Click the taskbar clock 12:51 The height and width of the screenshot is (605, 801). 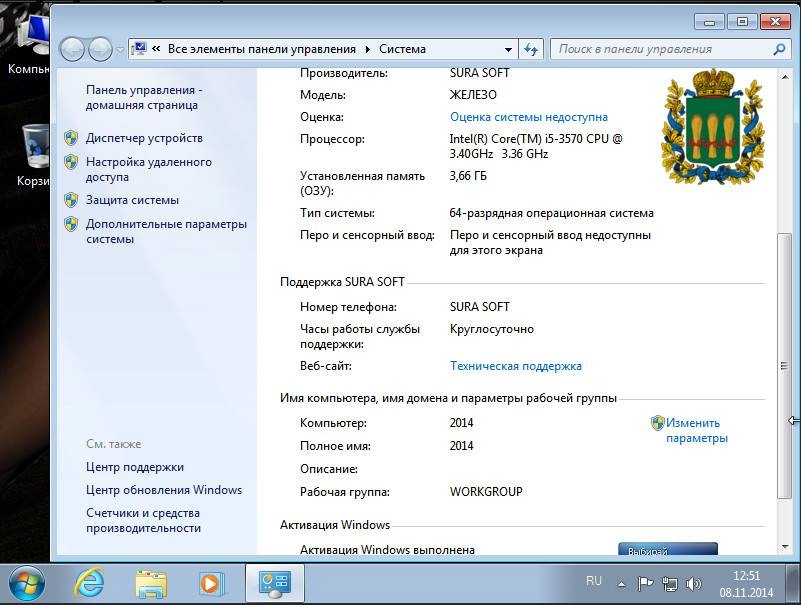746,576
